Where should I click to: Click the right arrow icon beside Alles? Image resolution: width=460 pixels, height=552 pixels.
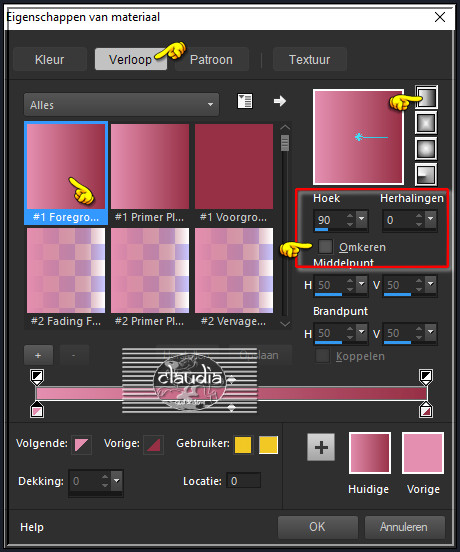click(280, 101)
